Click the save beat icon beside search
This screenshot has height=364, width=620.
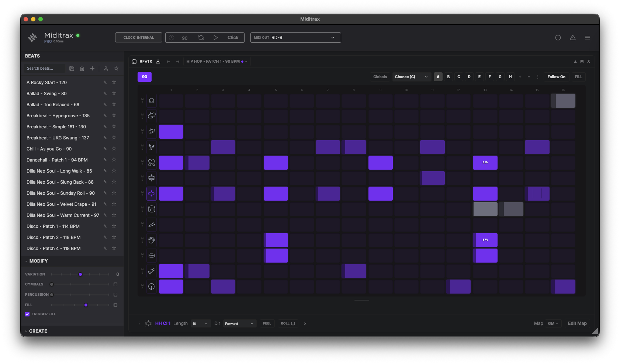point(72,68)
